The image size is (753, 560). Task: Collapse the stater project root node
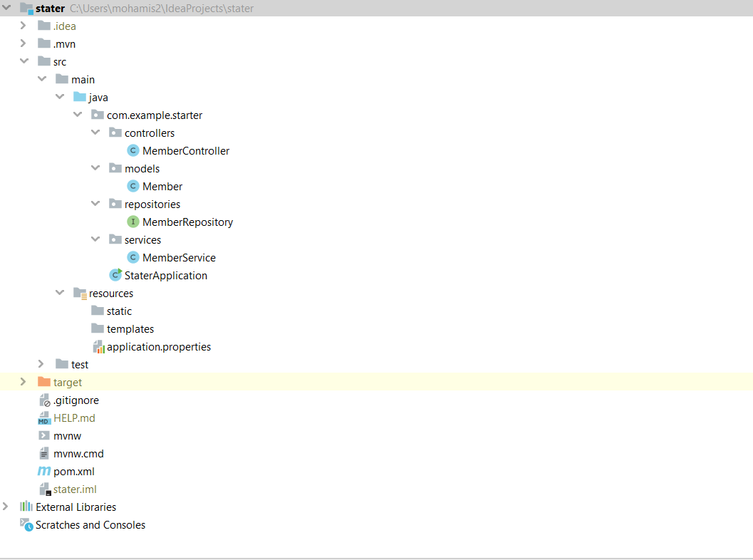[6, 8]
